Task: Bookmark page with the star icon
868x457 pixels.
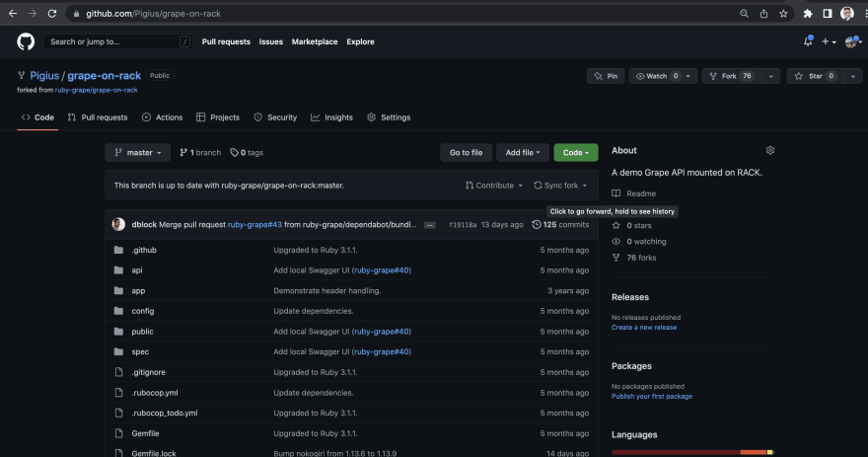Action: pyautogui.click(x=783, y=13)
